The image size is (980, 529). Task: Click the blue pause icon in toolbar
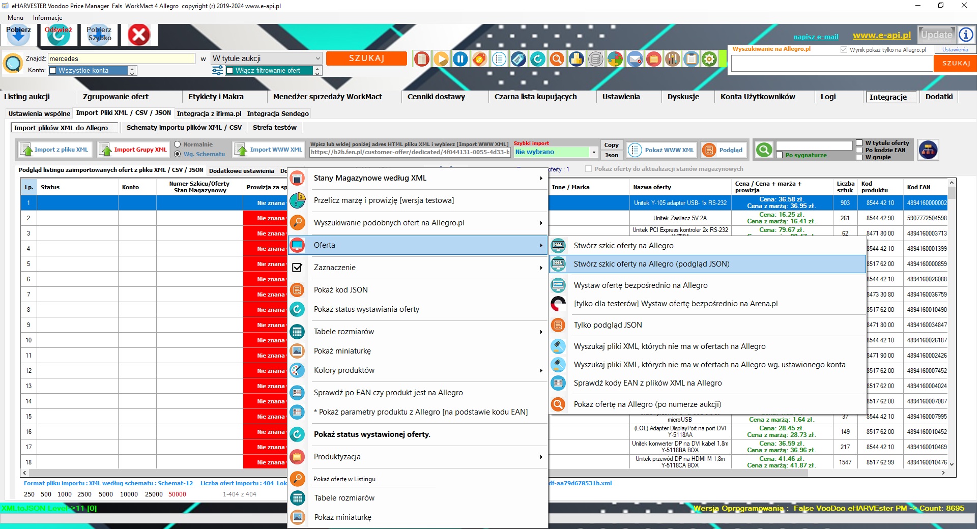(x=460, y=59)
